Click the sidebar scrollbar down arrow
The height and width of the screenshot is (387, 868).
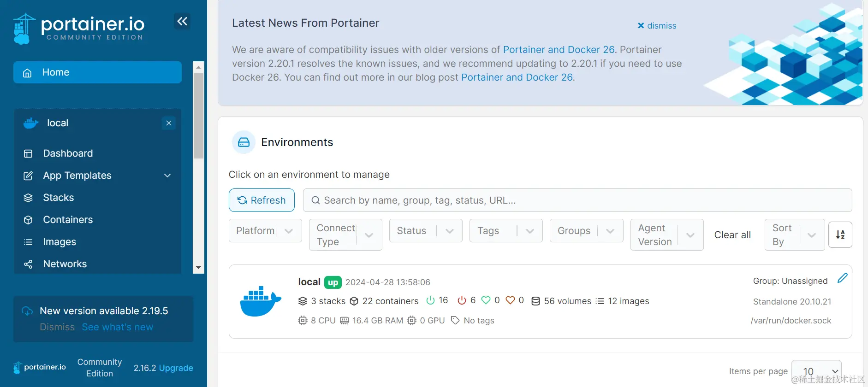pos(198,268)
